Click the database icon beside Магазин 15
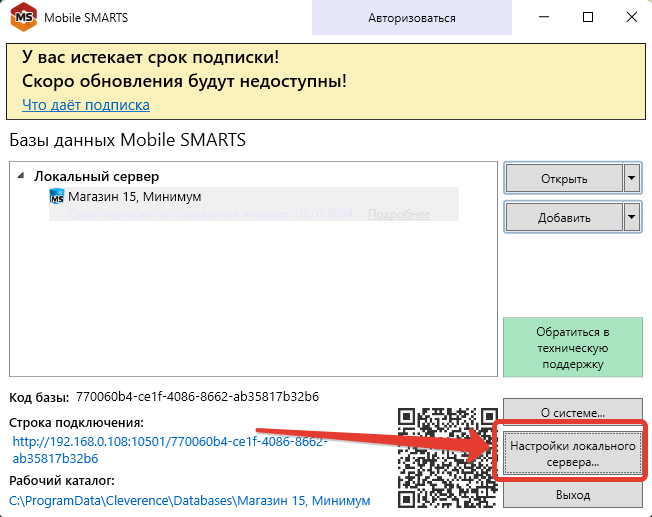Viewport: 652px width, 517px height. pos(57,197)
